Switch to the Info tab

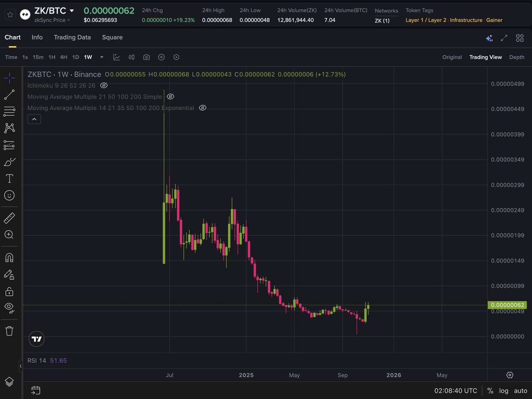coord(37,37)
